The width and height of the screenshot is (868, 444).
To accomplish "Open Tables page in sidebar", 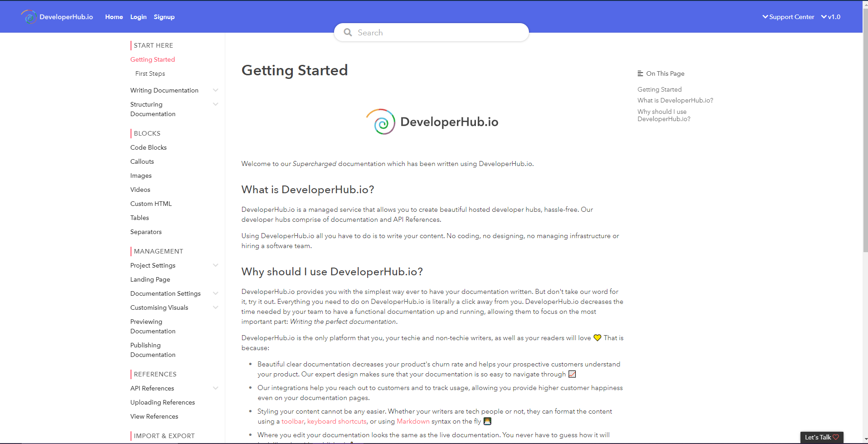I will tap(140, 218).
